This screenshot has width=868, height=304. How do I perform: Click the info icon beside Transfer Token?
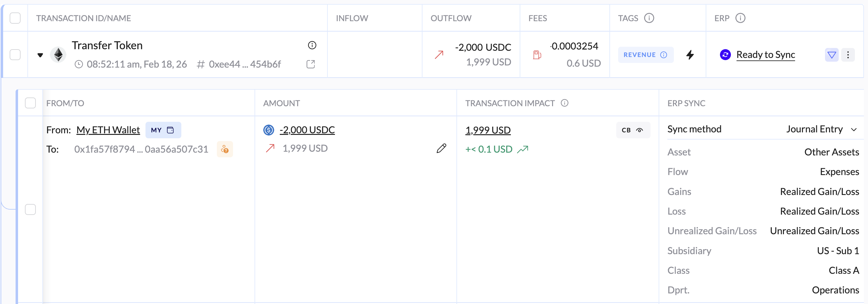coord(312,45)
